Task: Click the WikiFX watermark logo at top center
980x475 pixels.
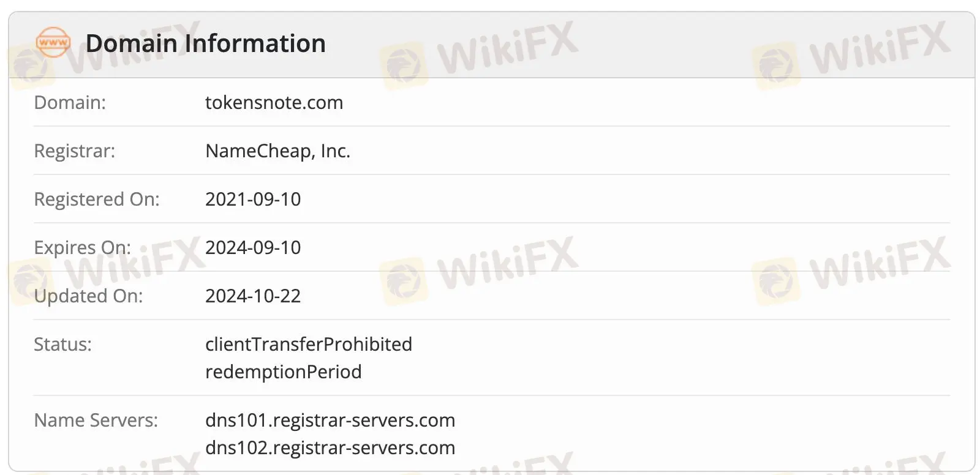Action: tap(480, 54)
